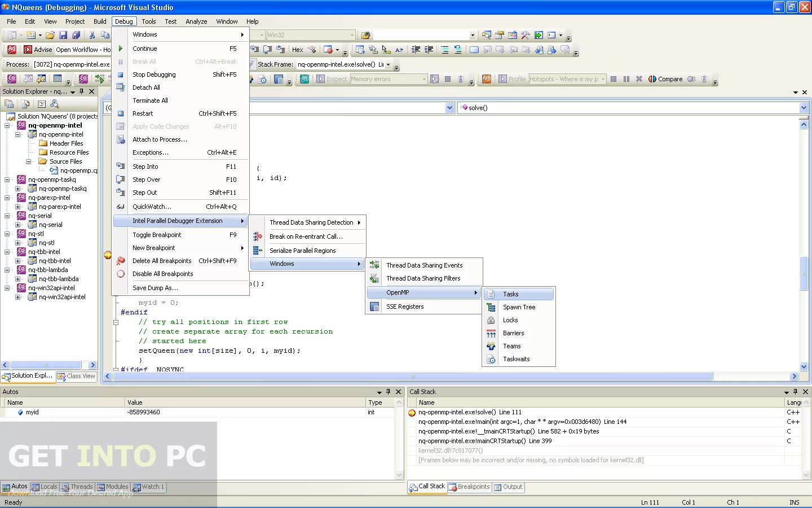The height and width of the screenshot is (508, 812).
Task: Toggle auto-hide pin on Call Stack panel
Action: [x=795, y=392]
